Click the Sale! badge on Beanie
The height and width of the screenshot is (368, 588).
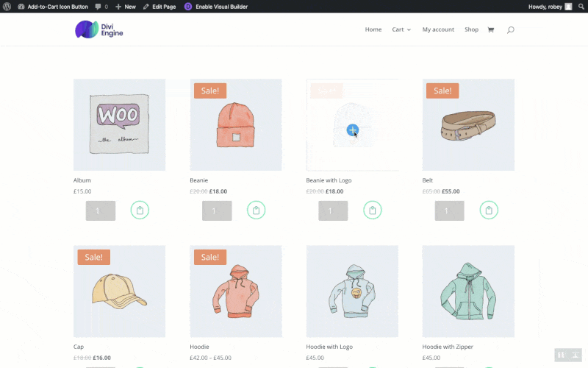[x=210, y=91]
